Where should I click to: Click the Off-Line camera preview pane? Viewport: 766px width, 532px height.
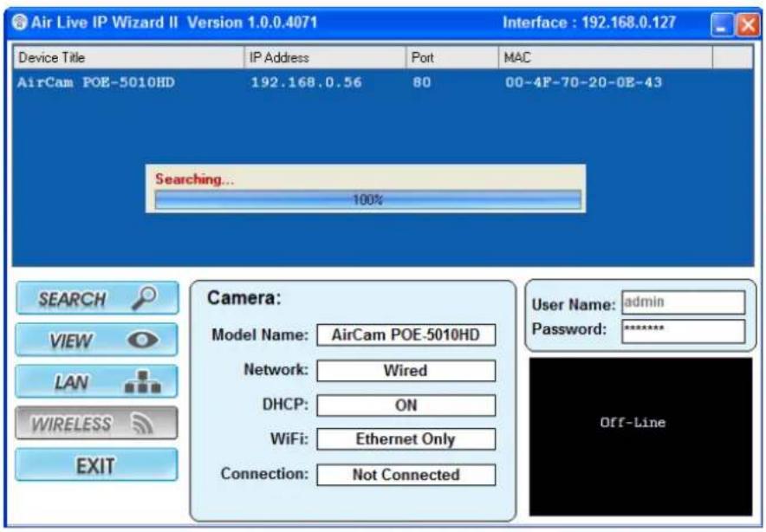pos(640,437)
